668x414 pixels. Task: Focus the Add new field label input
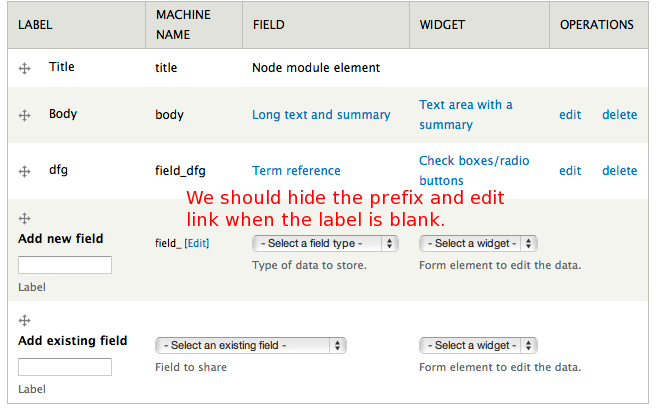pyautogui.click(x=65, y=265)
